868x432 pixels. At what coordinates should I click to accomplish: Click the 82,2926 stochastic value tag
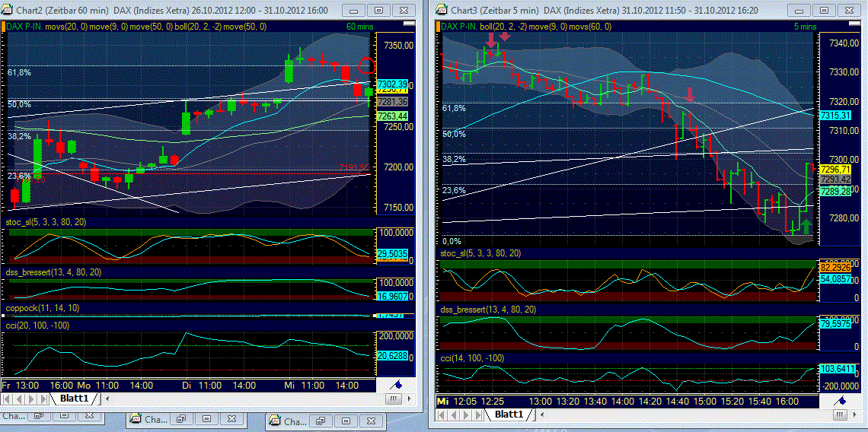(834, 268)
